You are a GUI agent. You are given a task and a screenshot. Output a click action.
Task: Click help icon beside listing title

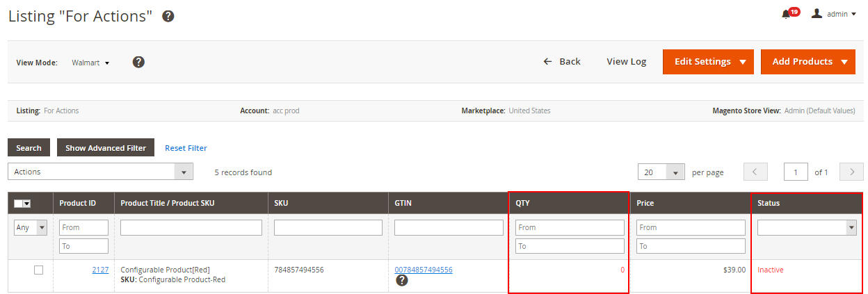coord(168,16)
